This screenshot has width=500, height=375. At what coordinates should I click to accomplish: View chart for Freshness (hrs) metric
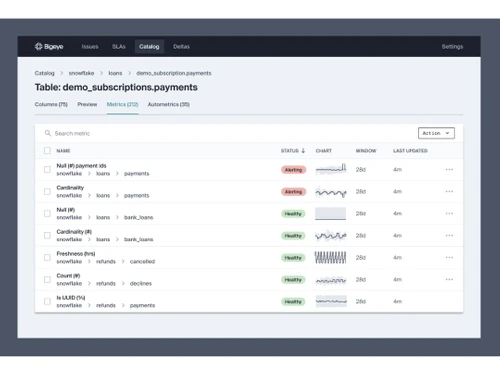coord(331,258)
